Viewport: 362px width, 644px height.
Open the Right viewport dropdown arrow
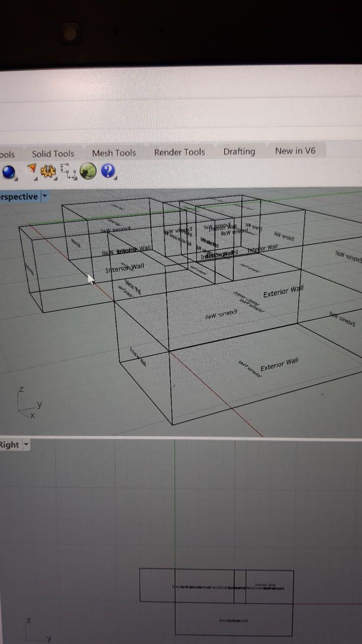[x=26, y=445]
